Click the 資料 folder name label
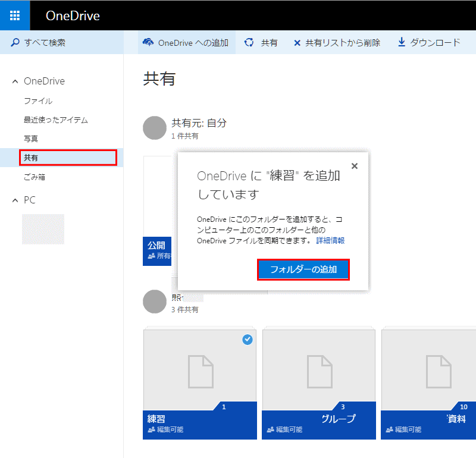This screenshot has width=476, height=458. click(456, 419)
